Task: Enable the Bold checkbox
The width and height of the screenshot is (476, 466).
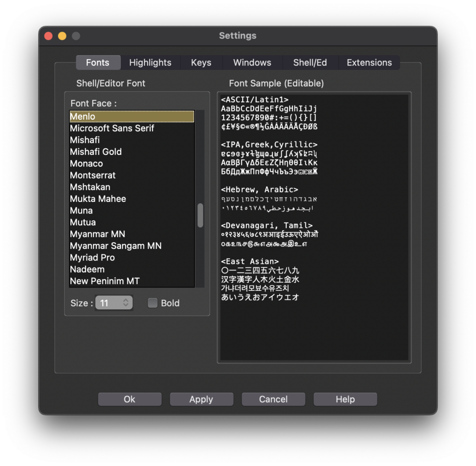Action: click(152, 303)
